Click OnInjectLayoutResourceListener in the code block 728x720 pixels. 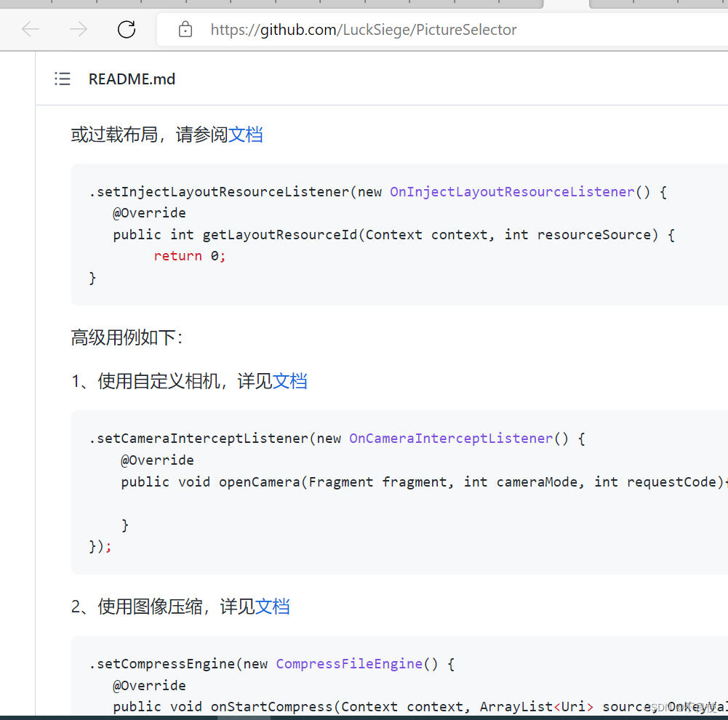point(512,192)
